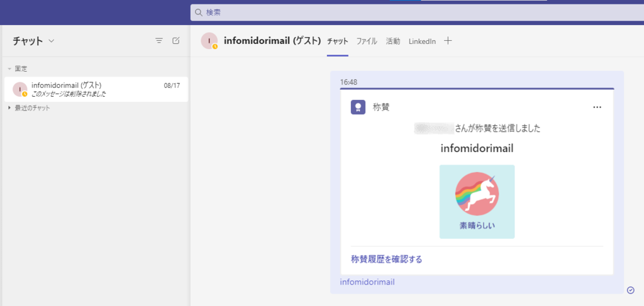This screenshot has width=644, height=306.
Task: Click the avatar beside infomidorimail in the chat list
Action: point(19,89)
